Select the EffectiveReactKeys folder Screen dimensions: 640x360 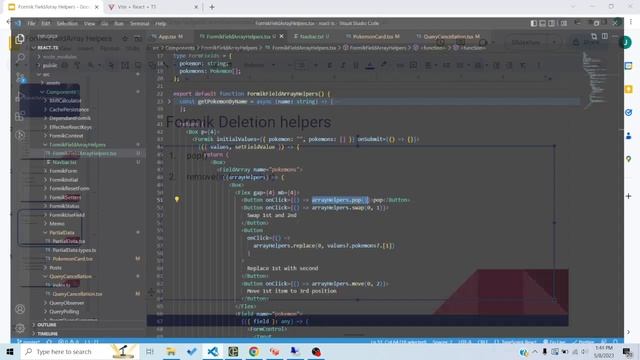70,127
